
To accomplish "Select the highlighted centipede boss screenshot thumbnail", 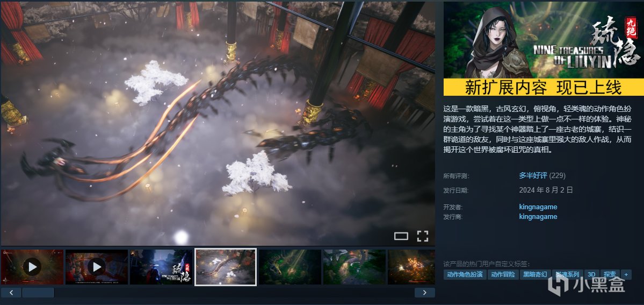I will (226, 267).
